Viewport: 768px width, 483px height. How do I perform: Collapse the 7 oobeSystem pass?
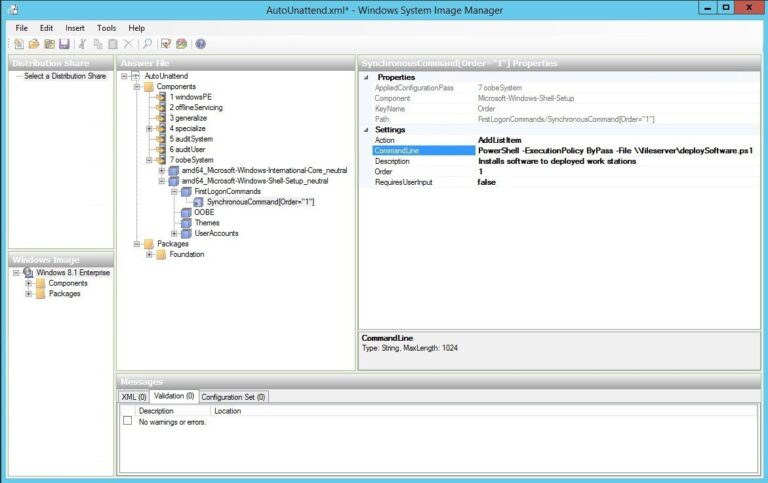[x=149, y=160]
